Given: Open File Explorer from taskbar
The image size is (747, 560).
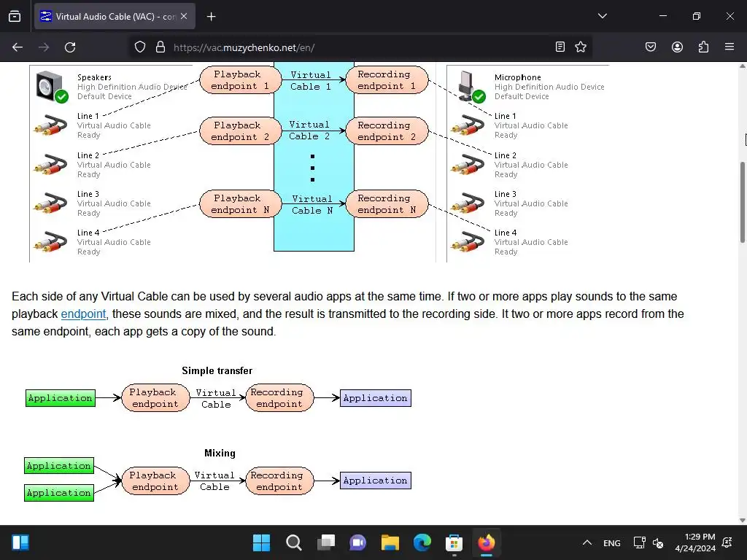Looking at the screenshot, I should 390,542.
